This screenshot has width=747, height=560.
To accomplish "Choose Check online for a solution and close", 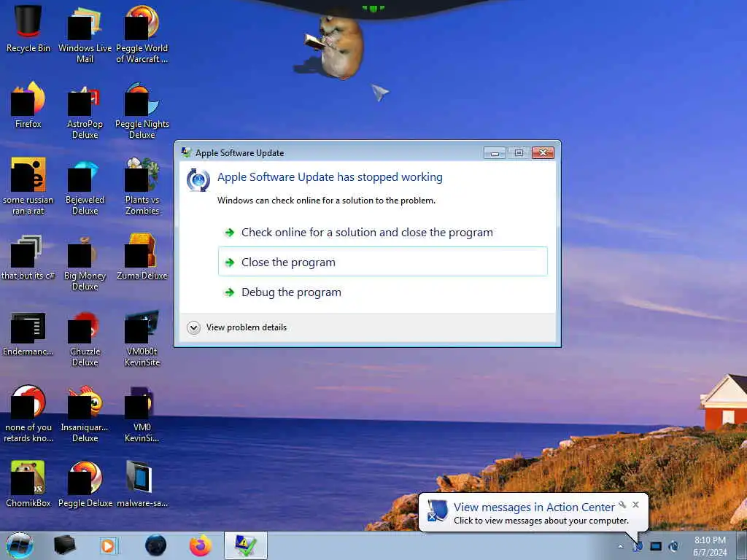I will click(382, 233).
